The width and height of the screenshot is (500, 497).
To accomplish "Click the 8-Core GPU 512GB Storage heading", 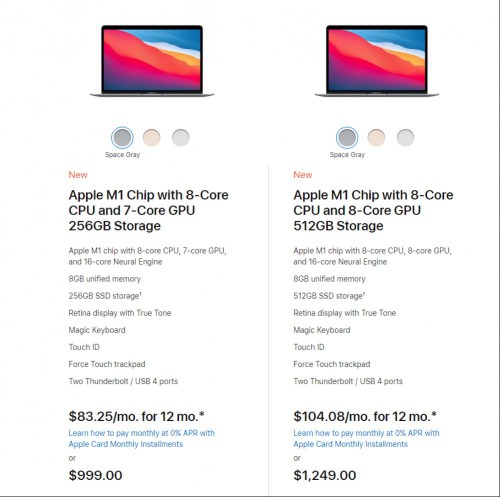I will pyautogui.click(x=373, y=210).
